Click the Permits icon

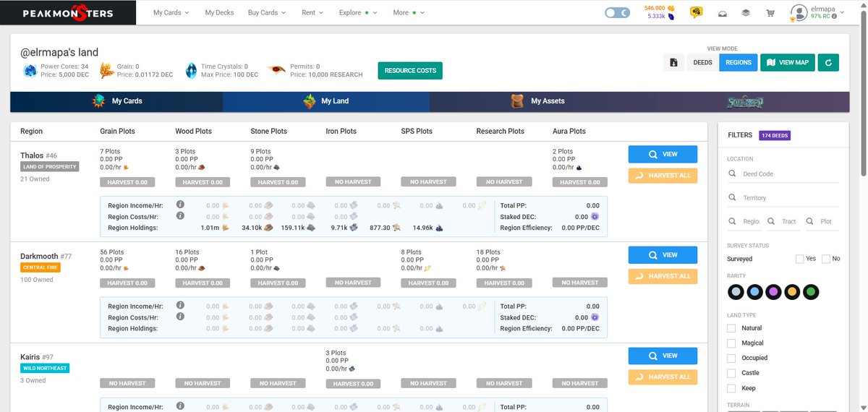pos(276,70)
